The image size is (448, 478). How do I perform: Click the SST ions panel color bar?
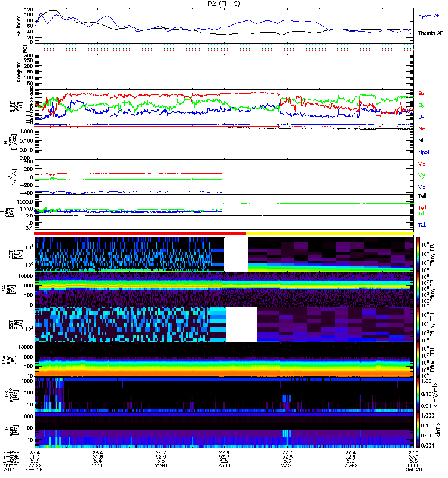click(x=418, y=254)
